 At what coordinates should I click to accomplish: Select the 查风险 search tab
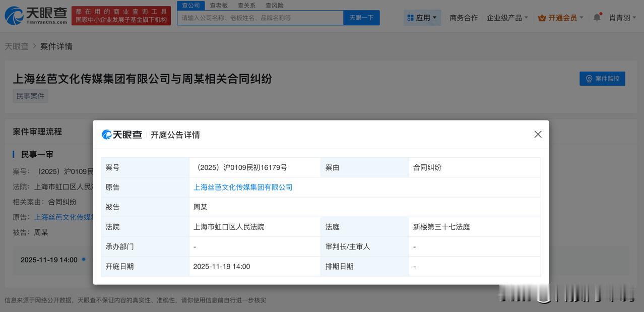(x=275, y=5)
